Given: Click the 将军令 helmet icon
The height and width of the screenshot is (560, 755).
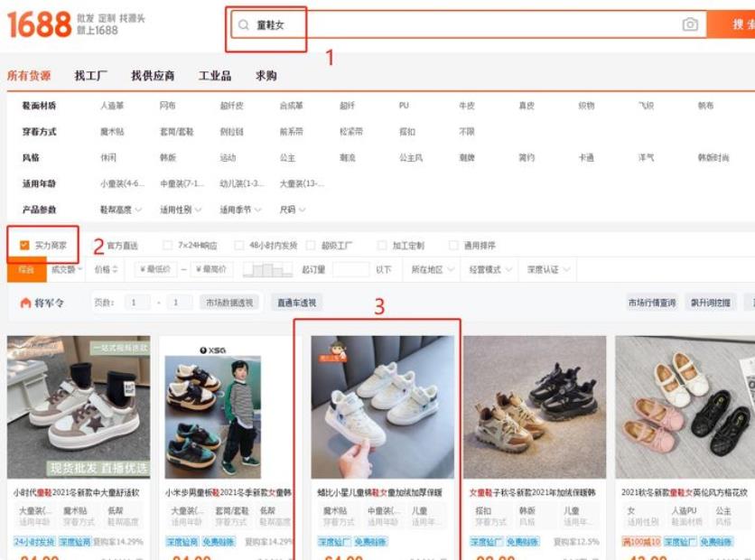Looking at the screenshot, I should coord(25,303).
